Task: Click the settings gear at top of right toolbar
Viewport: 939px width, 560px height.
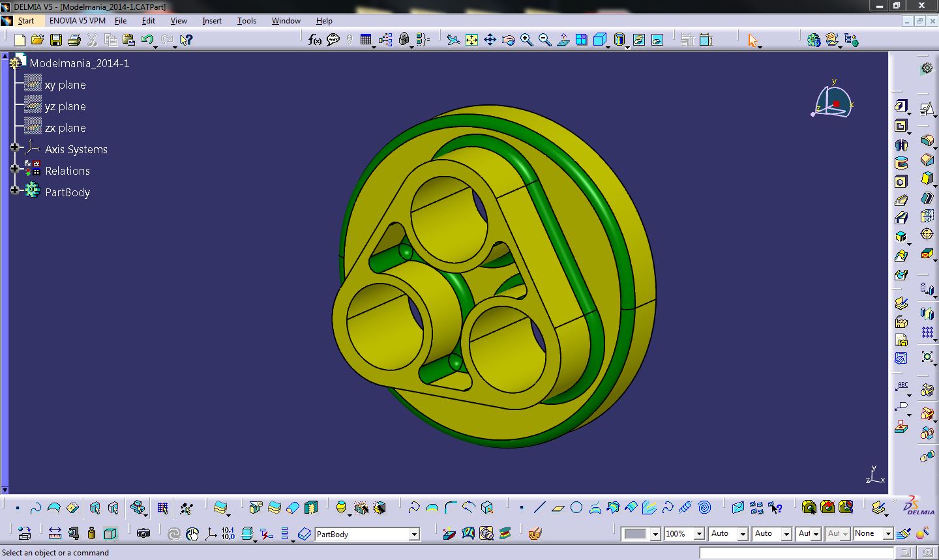Action: coord(927,68)
